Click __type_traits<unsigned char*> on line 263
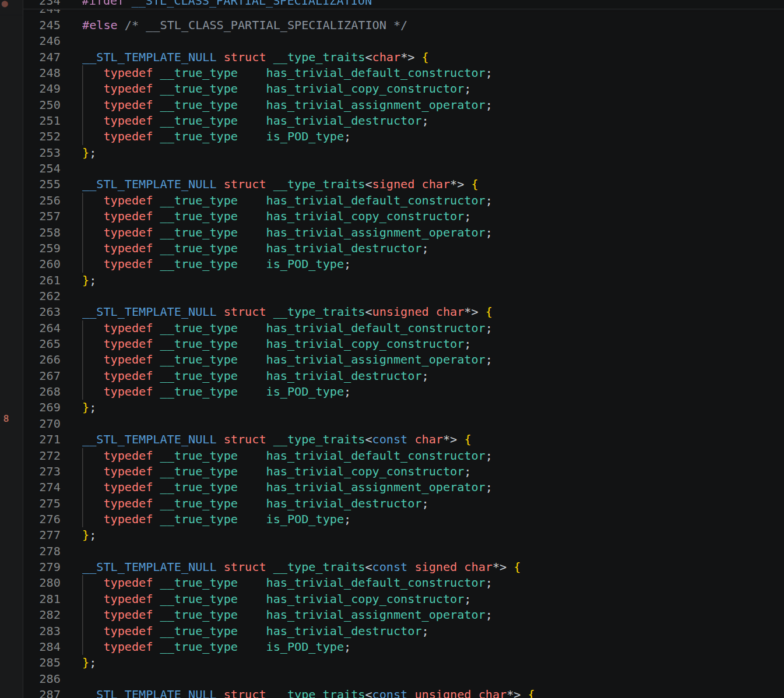Viewport: 784px width, 698px height. point(376,312)
